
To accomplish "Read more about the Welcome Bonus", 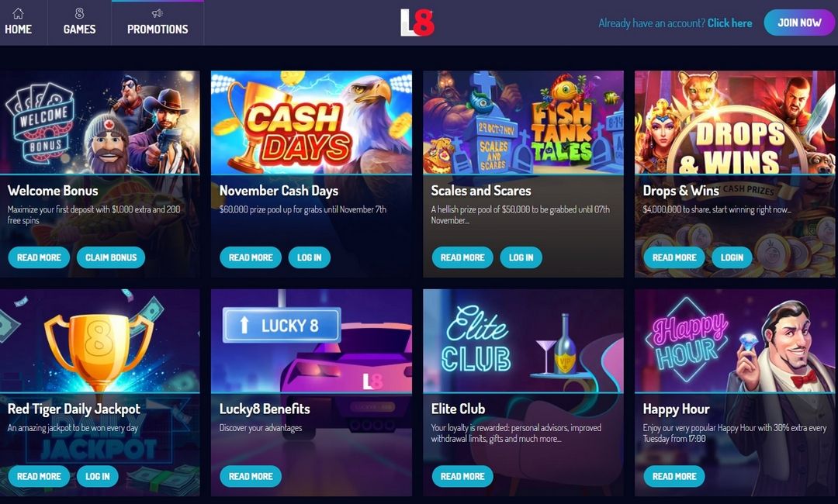I will (39, 257).
